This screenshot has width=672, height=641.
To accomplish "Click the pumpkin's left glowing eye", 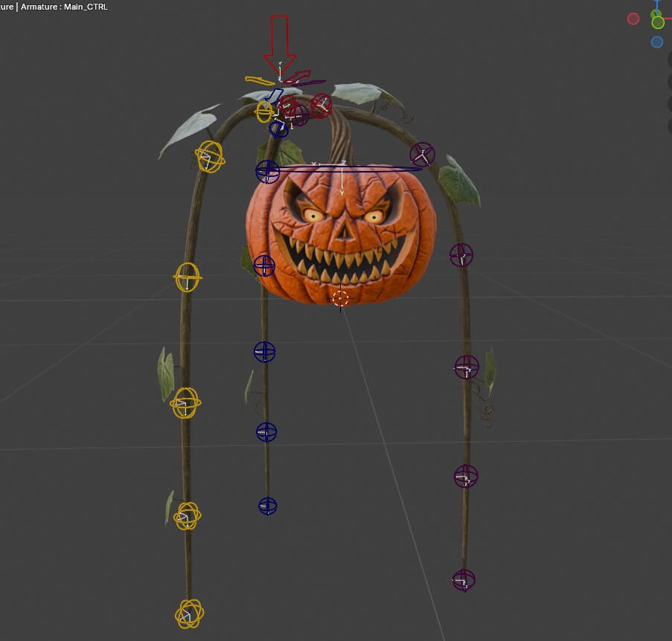I will point(313,216).
